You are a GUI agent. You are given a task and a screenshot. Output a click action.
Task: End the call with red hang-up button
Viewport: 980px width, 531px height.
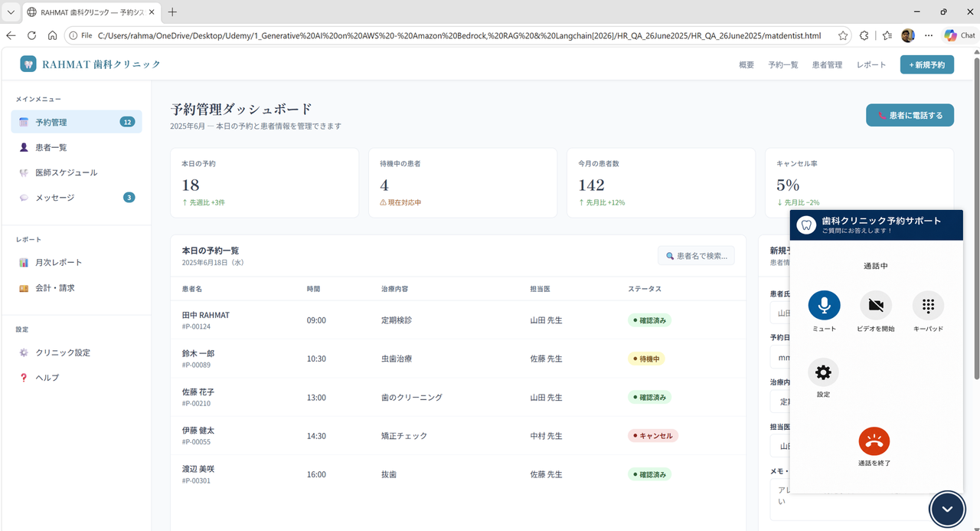pyautogui.click(x=874, y=441)
